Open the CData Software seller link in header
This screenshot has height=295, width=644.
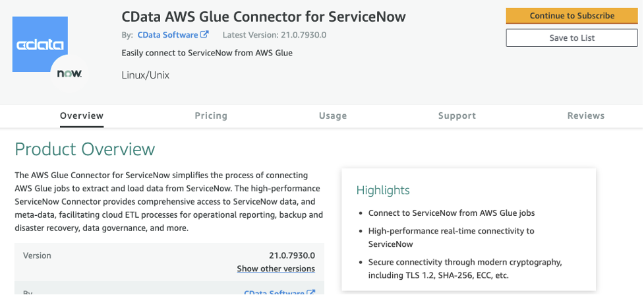167,34
